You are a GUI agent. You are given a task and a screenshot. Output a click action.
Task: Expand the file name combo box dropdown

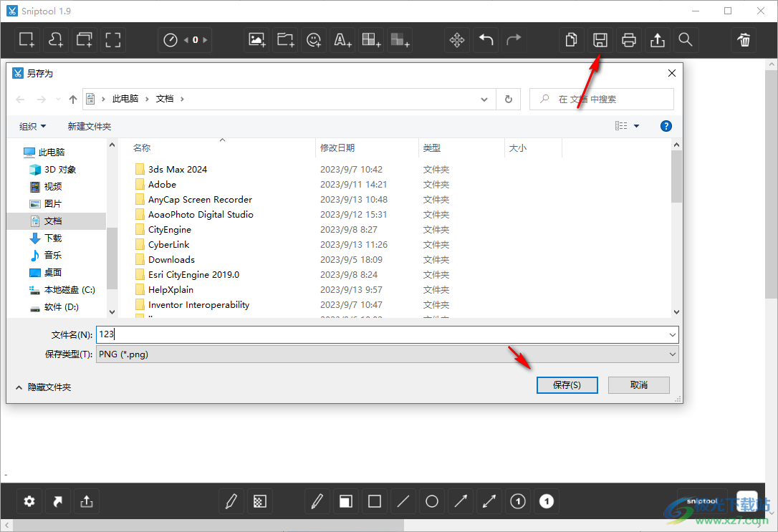[671, 334]
